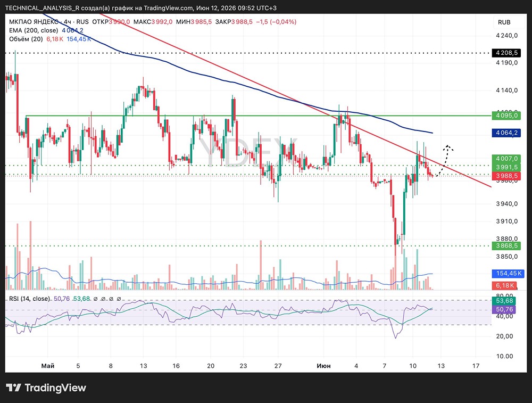
Task: Click the 20 date axis label
Action: (211, 366)
